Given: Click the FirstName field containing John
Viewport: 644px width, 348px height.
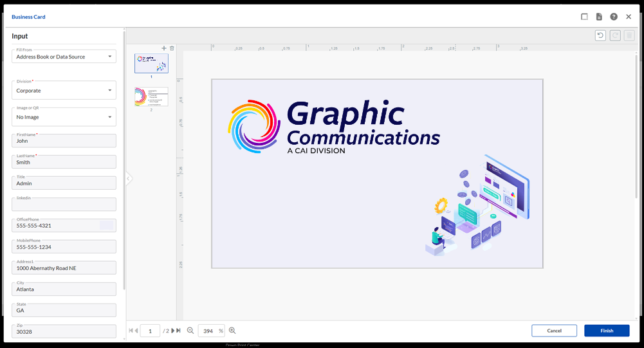Looking at the screenshot, I should tap(64, 141).
